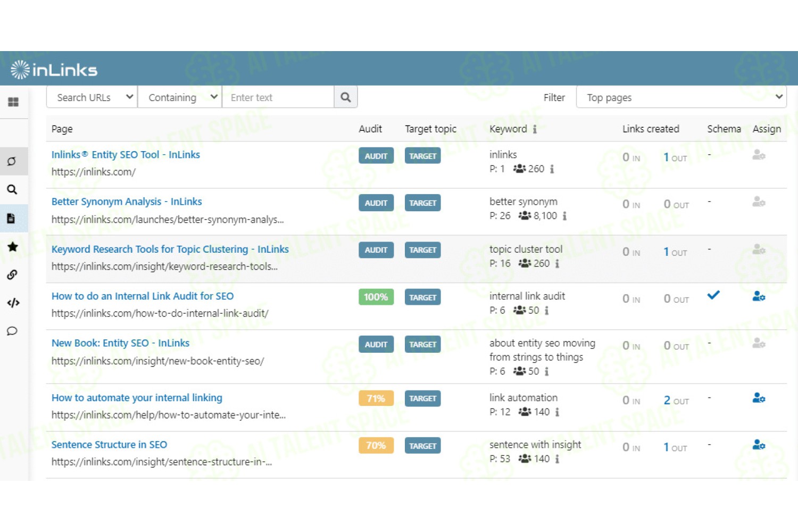Click AUDIT button for Inlinks Entity SEO Tool
Screen dimensions: 798x532
click(x=376, y=156)
